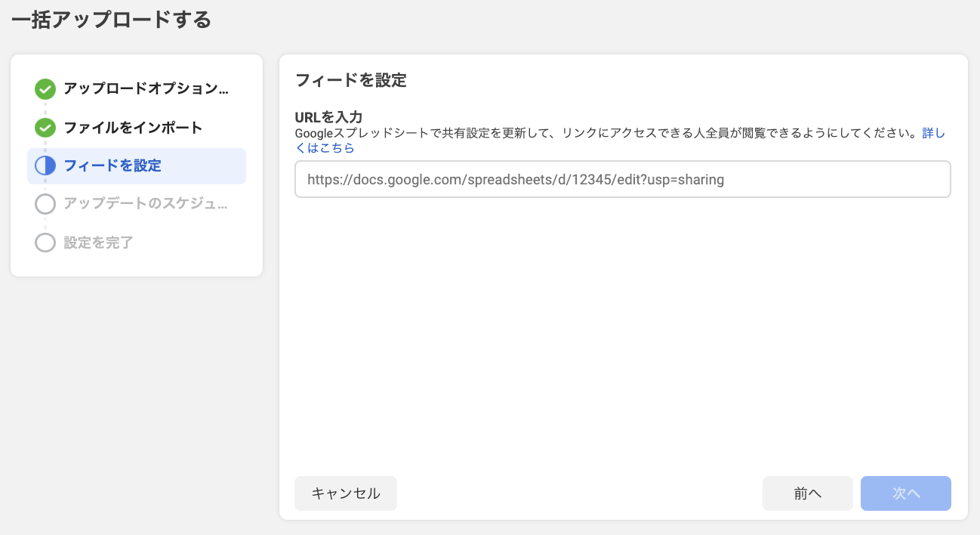Proceed with the 次へ button
The width and height of the screenshot is (980, 535).
[905, 493]
